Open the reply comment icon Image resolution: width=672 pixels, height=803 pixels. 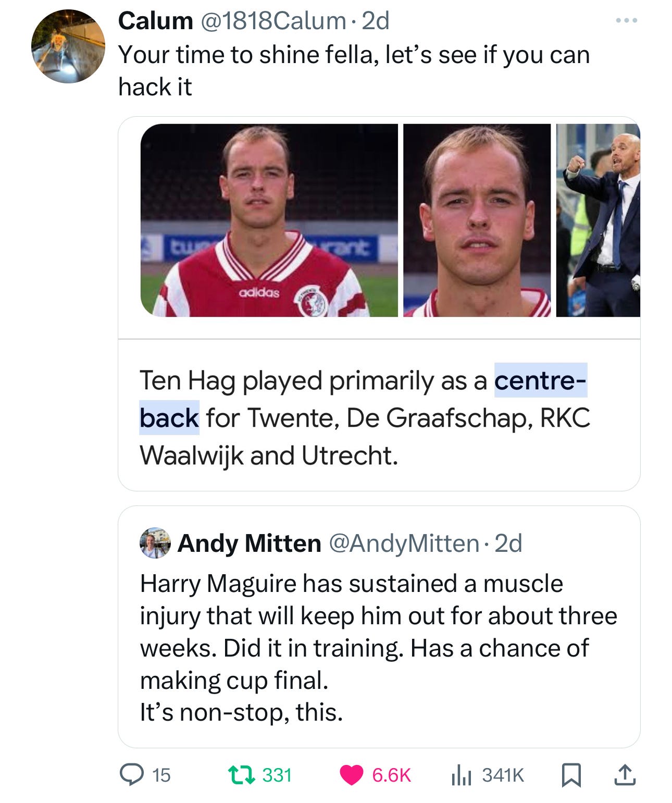[x=132, y=774]
